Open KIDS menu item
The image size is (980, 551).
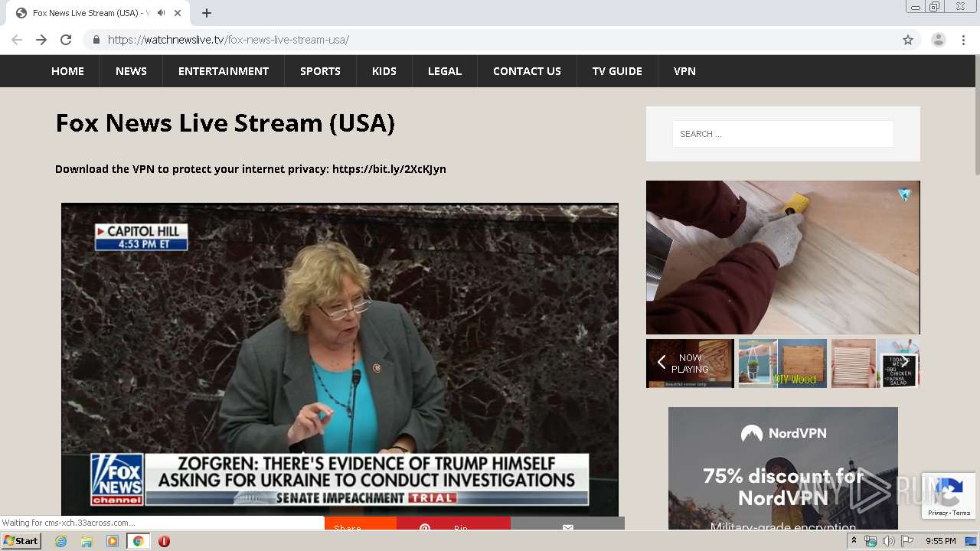click(384, 71)
